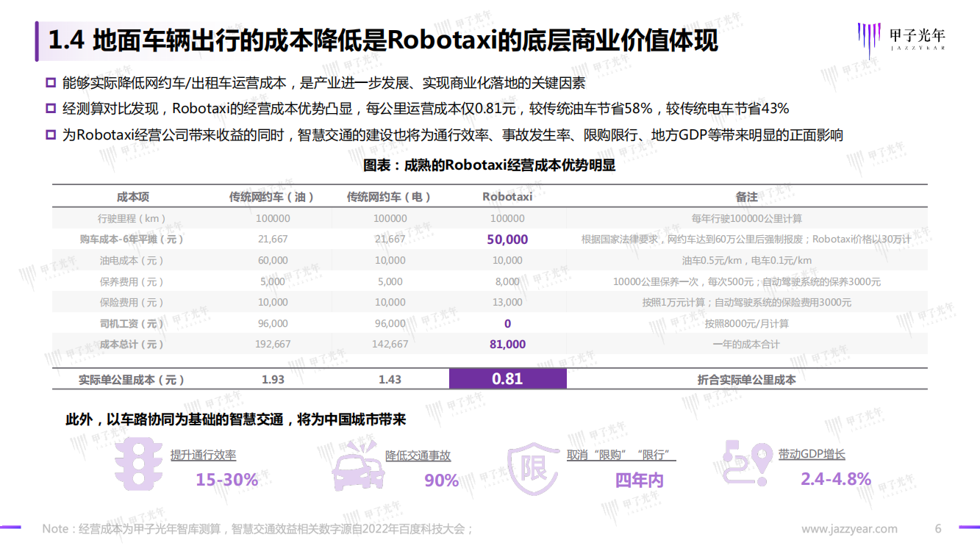
Task: Open the www.jazzyear.com link
Action: pyautogui.click(x=849, y=529)
